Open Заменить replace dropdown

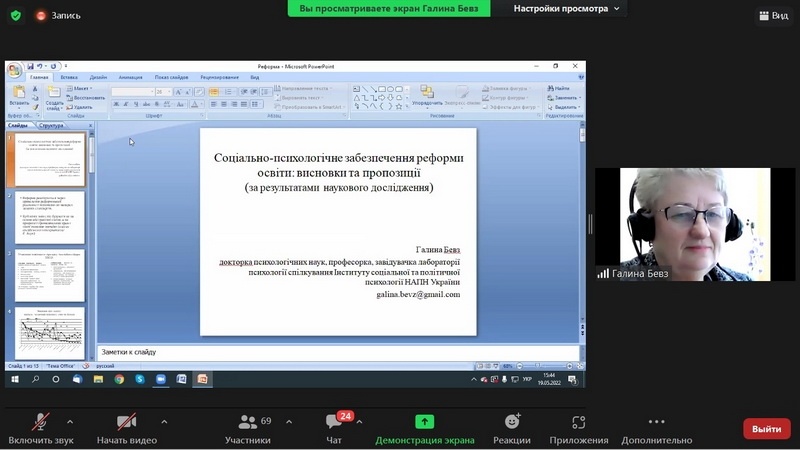point(564,97)
